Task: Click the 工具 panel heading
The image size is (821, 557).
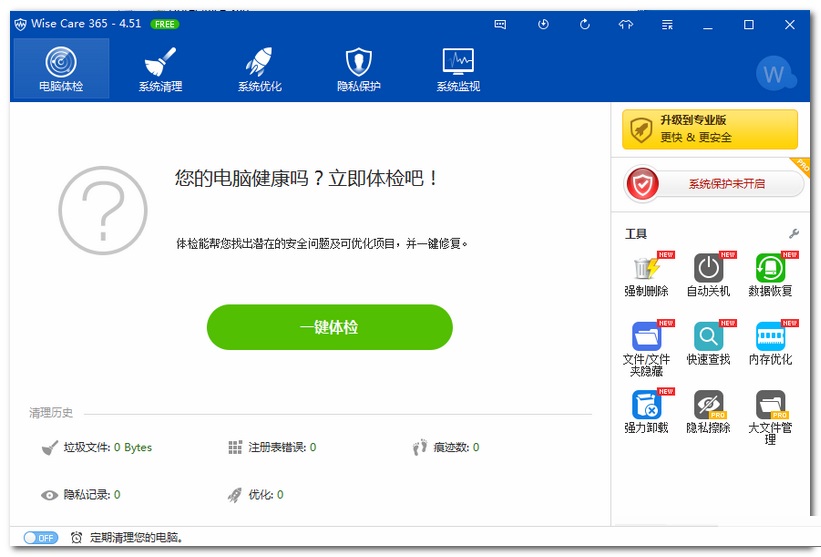Action: tap(636, 233)
